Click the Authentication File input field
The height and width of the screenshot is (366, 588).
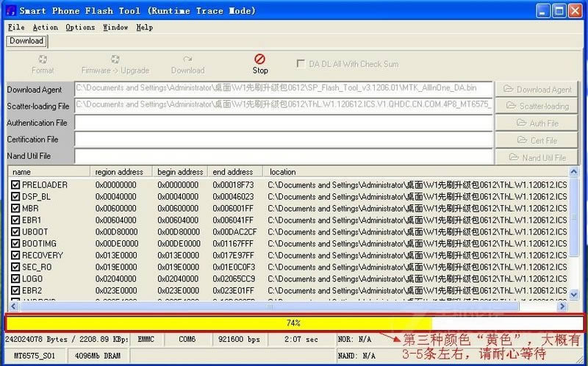point(283,123)
